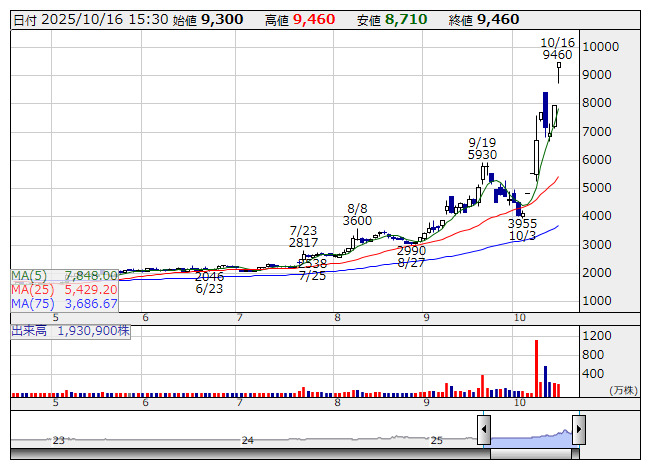Click the 9/19 5930 peak label
This screenshot has height=470, width=653.
(x=482, y=149)
